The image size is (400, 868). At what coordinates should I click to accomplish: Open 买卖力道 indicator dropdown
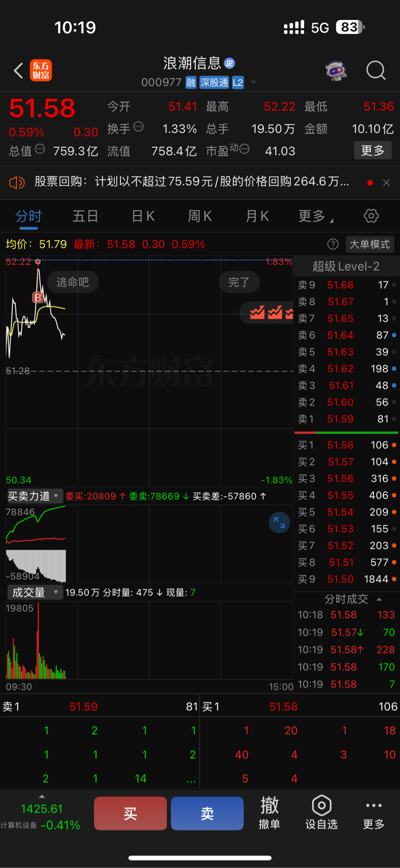[x=35, y=496]
